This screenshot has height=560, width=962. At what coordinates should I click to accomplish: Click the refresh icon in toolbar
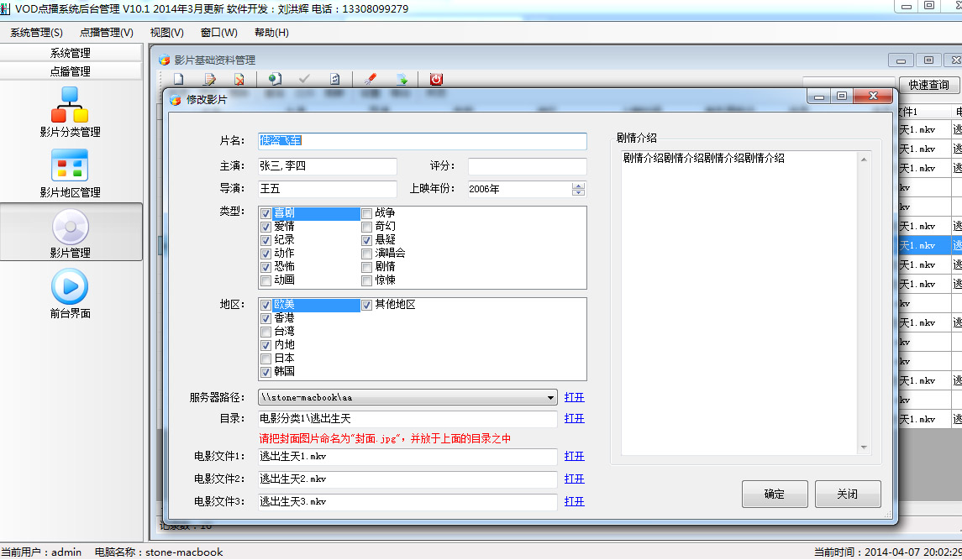pyautogui.click(x=334, y=79)
